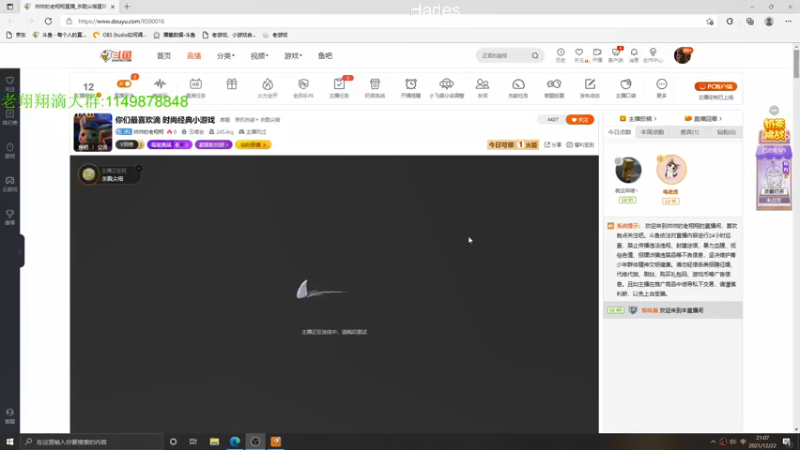This screenshot has height=450, width=800.
Task: Open the danmaku settings icon
Action: 554,84
